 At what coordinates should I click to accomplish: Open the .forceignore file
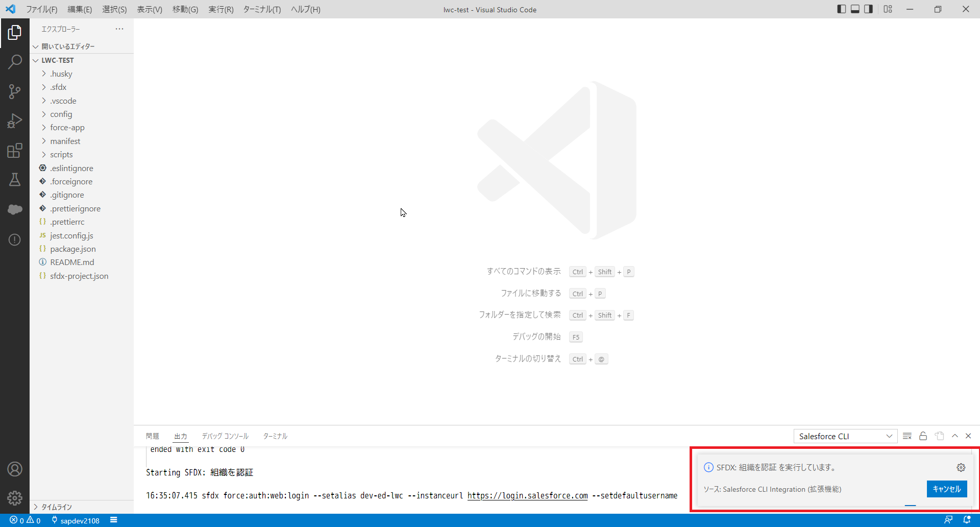tap(82, 182)
